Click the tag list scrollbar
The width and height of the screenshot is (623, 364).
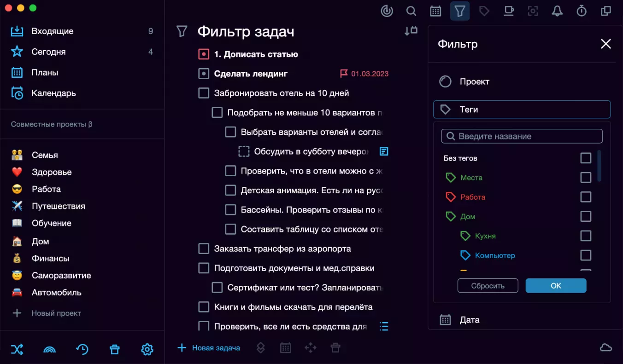point(599,166)
